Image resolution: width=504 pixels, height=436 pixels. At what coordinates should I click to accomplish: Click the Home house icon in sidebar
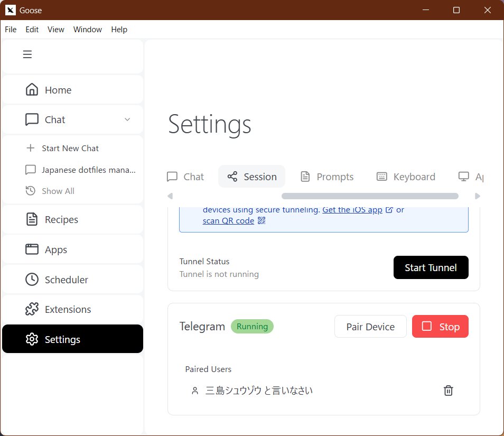click(32, 90)
